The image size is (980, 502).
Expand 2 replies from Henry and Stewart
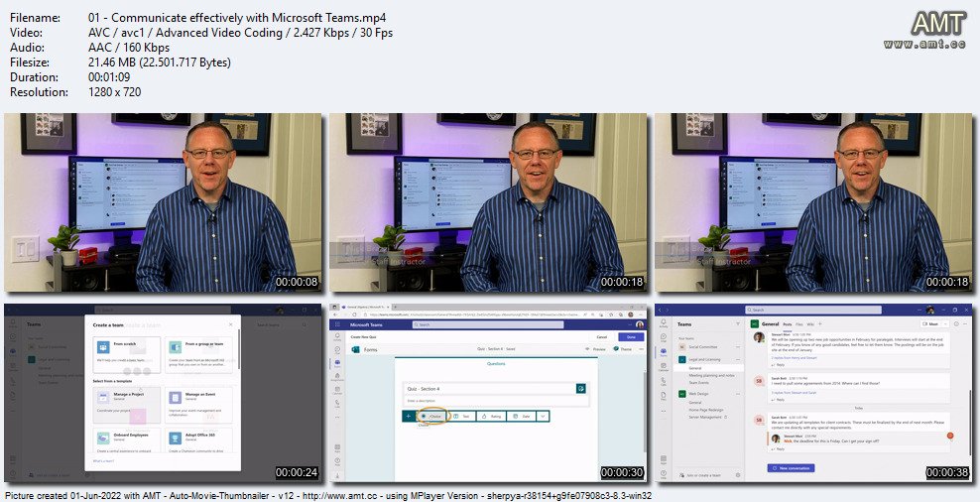[x=795, y=356]
